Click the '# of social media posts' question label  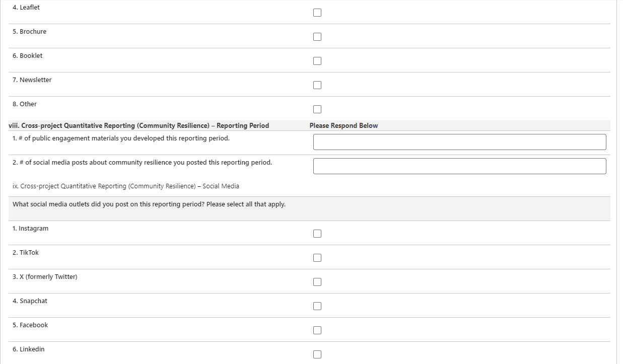142,163
